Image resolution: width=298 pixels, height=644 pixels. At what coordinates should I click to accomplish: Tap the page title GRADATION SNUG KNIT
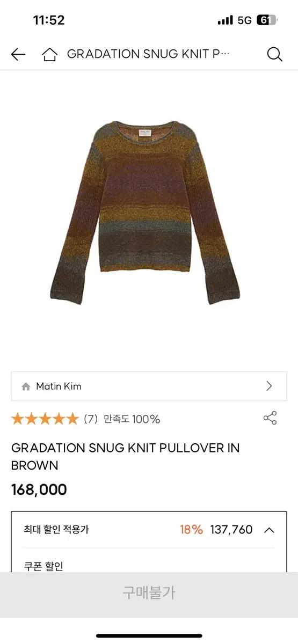click(148, 54)
